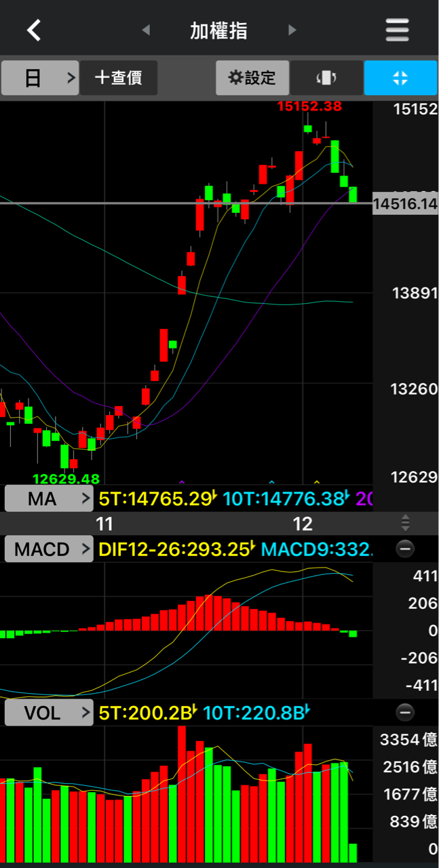Tap the 十查價 price lookup button
Image resolution: width=439 pixels, height=868 pixels.
pos(119,78)
